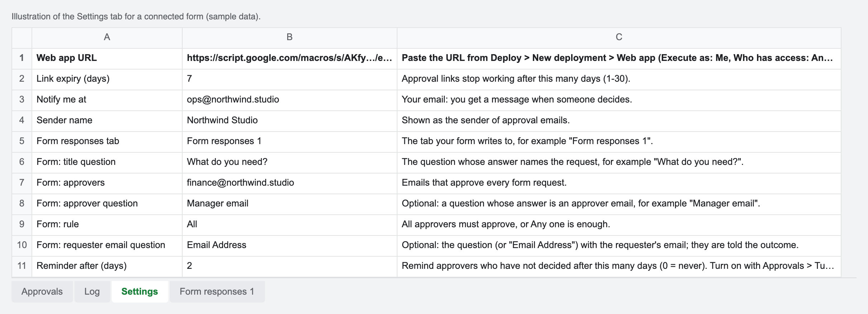This screenshot has height=314, width=868.
Task: Click 'Your email: you get a message' cell
Action: pyautogui.click(x=619, y=100)
